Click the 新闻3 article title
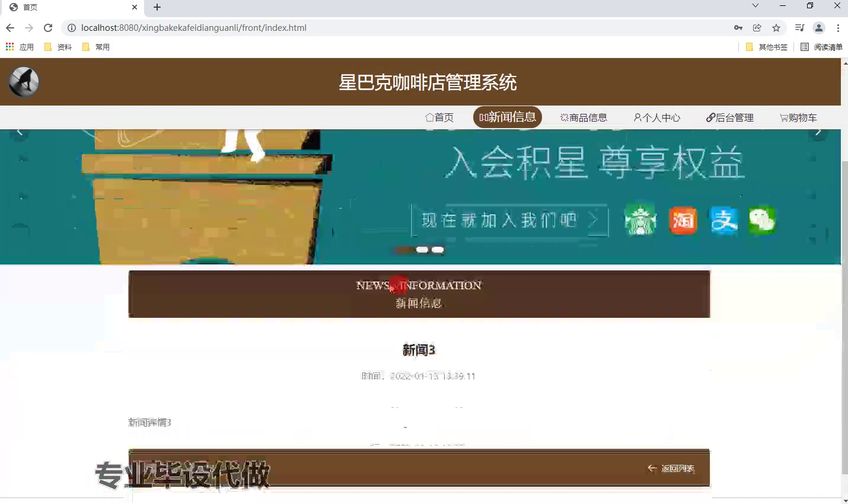The image size is (848, 504). [x=419, y=350]
